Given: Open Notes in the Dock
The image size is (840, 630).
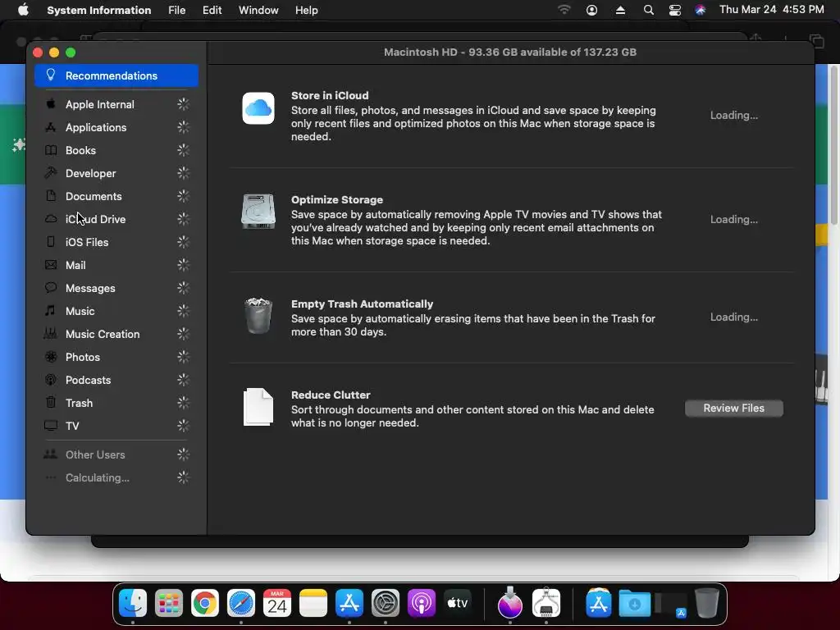Looking at the screenshot, I should 313,603.
